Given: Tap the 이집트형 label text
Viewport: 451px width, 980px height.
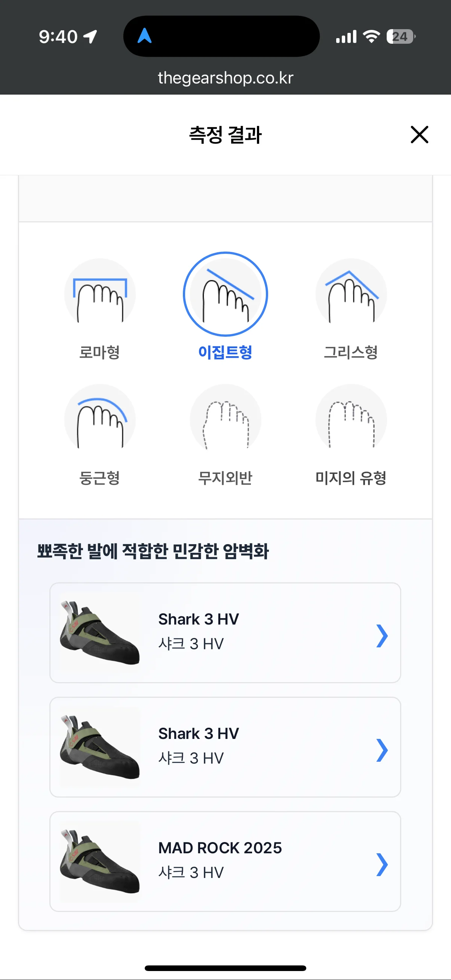Looking at the screenshot, I should pyautogui.click(x=225, y=352).
